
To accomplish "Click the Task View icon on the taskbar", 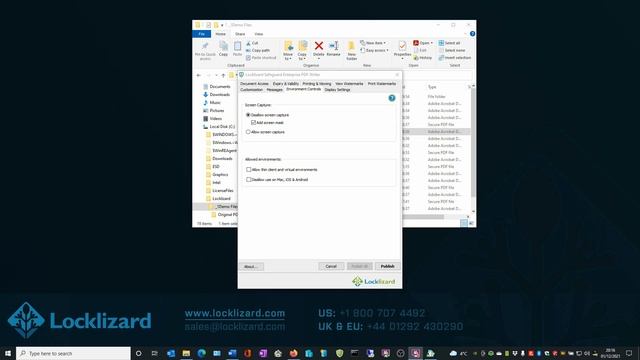I will pos(154,353).
